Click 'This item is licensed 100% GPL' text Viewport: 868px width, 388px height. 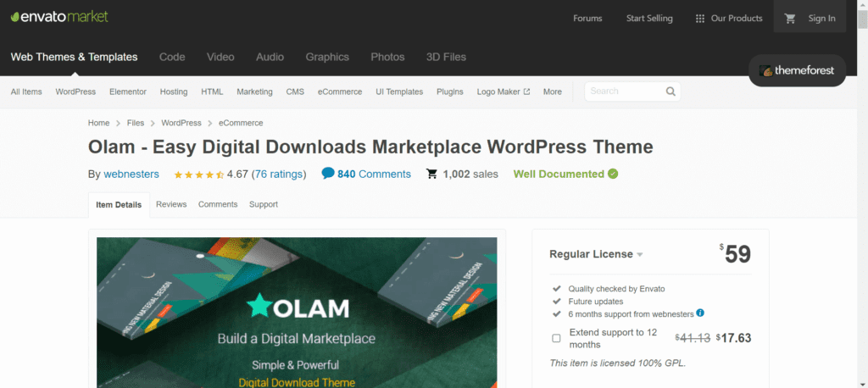tap(618, 363)
